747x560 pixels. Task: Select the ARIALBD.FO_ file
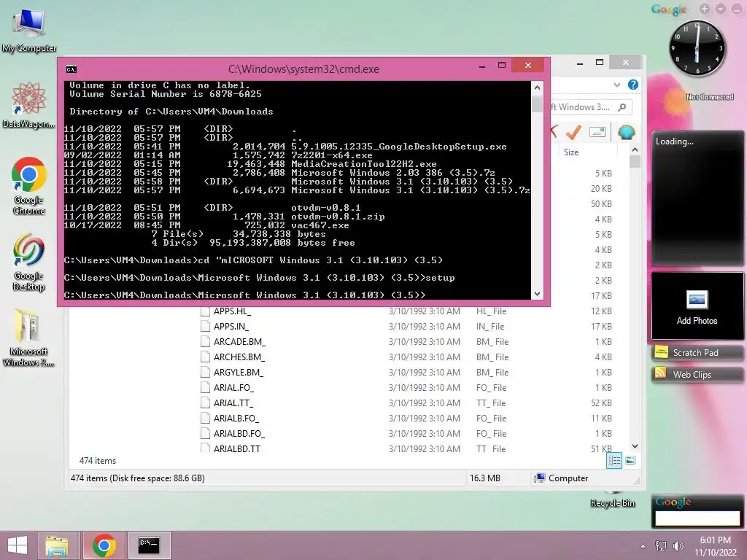[x=239, y=433]
